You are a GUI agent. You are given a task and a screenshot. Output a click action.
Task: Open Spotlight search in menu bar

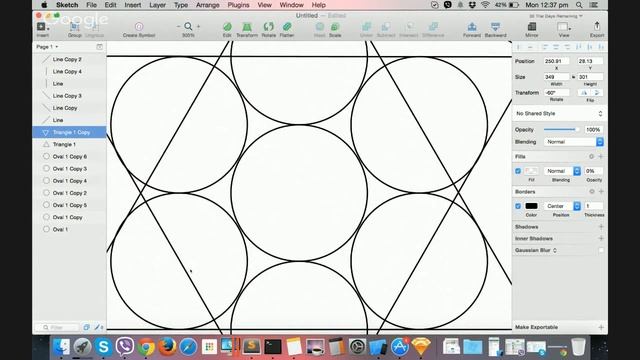[x=579, y=5]
